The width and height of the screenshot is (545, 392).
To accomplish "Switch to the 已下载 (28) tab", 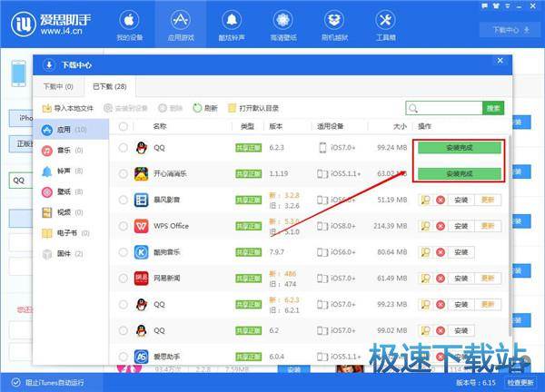I will tap(110, 86).
